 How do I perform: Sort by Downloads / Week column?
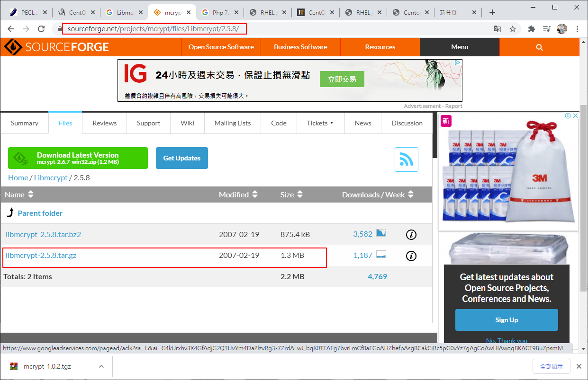[x=378, y=194]
